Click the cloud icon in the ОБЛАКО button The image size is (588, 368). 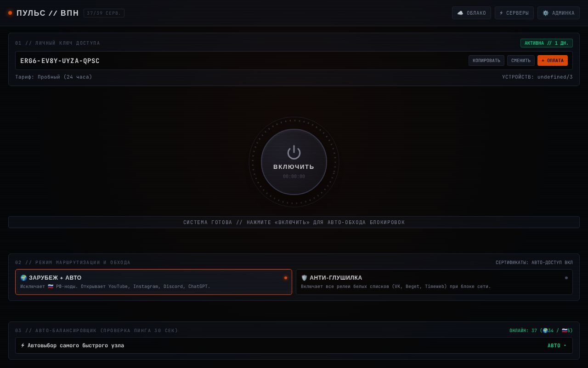click(460, 13)
